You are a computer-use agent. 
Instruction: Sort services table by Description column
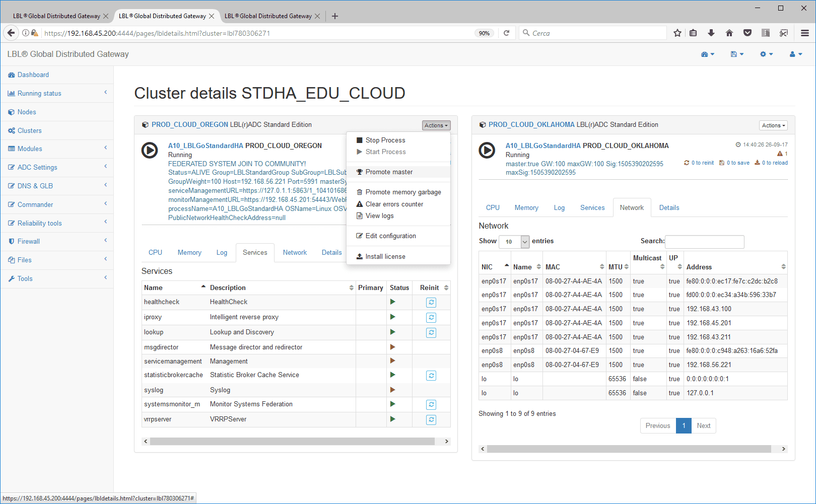(x=282, y=287)
